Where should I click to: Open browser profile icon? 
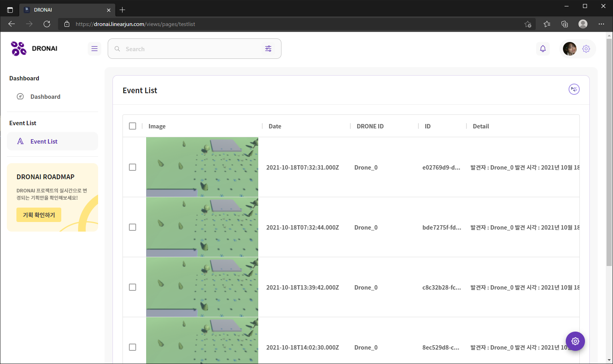tap(583, 24)
